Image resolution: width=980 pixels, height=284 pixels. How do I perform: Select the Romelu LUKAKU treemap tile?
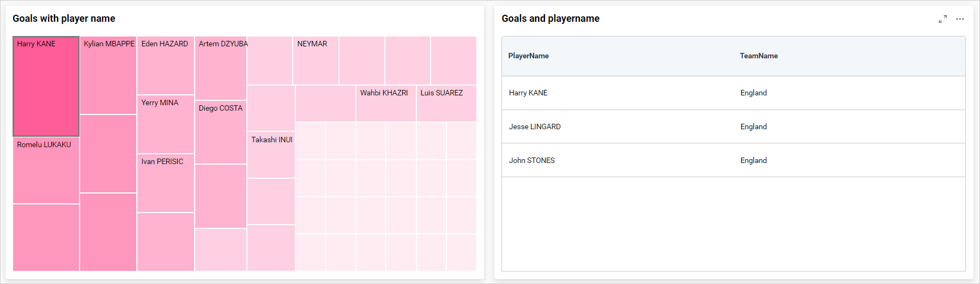click(46, 170)
